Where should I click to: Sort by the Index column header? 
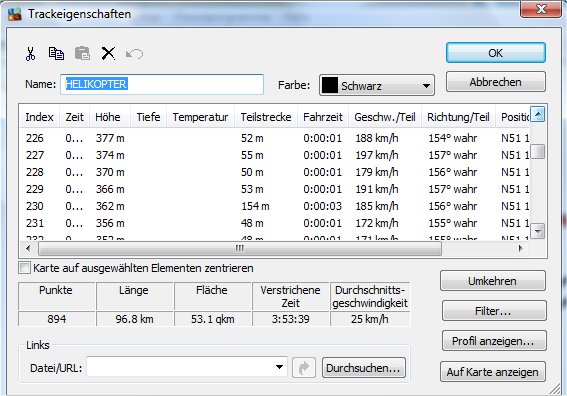pos(39,117)
